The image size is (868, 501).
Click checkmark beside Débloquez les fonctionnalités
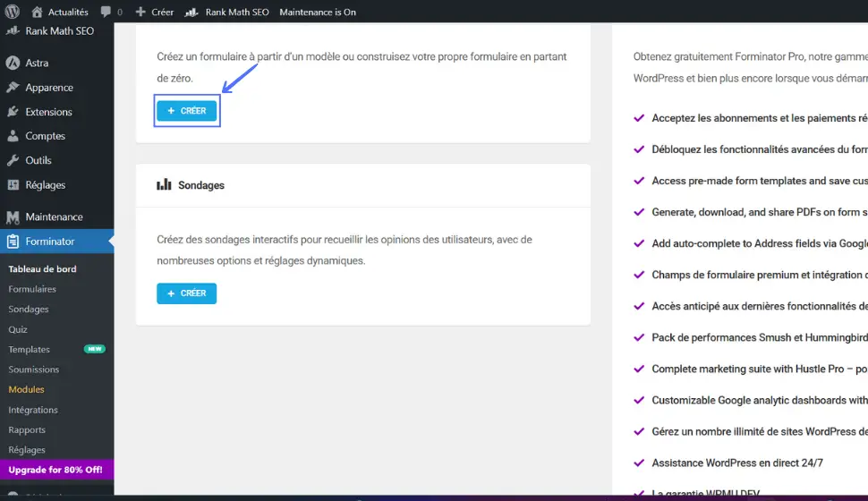click(639, 149)
